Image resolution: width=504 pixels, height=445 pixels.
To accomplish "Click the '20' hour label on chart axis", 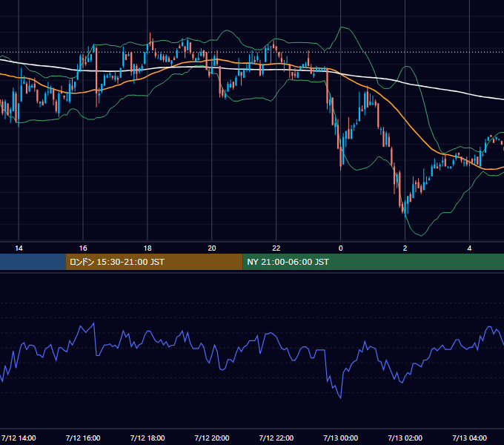I will [x=212, y=248].
